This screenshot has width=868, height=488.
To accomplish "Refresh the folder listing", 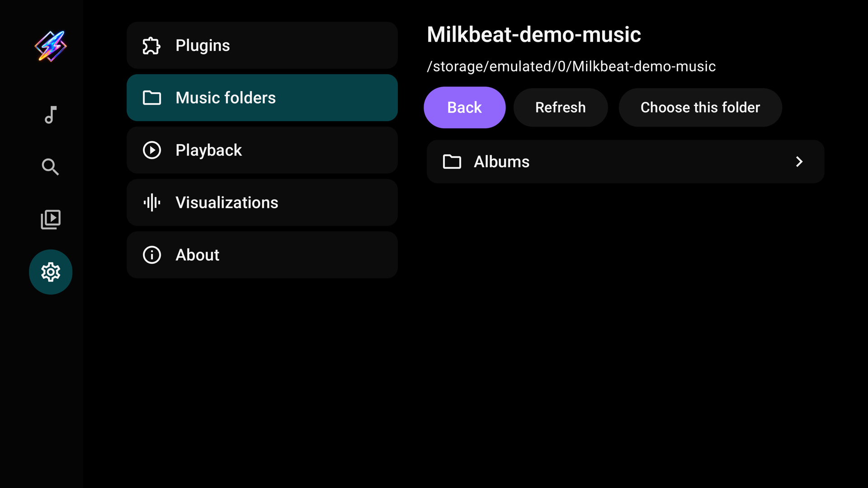I will (x=561, y=108).
